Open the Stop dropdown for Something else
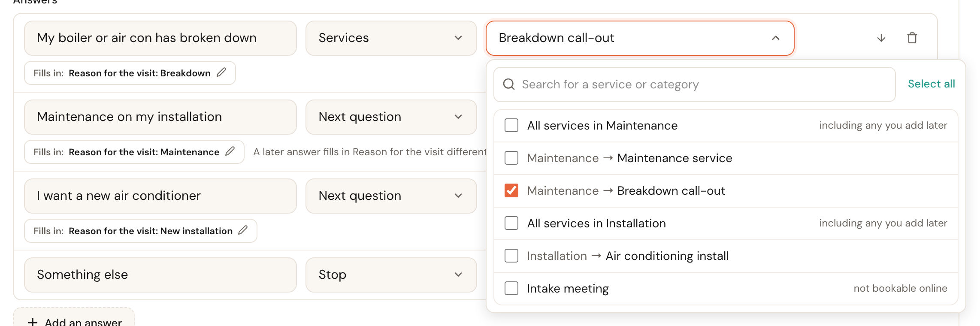 pyautogui.click(x=391, y=275)
